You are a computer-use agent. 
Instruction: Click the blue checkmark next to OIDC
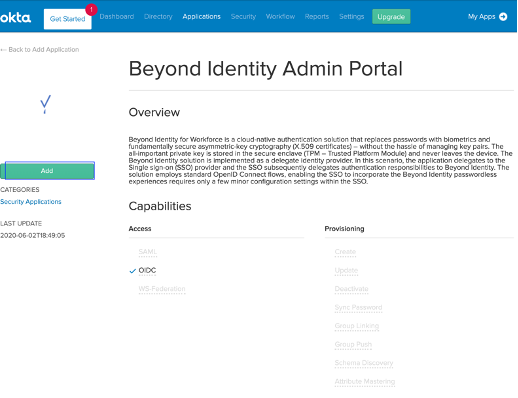tap(132, 271)
